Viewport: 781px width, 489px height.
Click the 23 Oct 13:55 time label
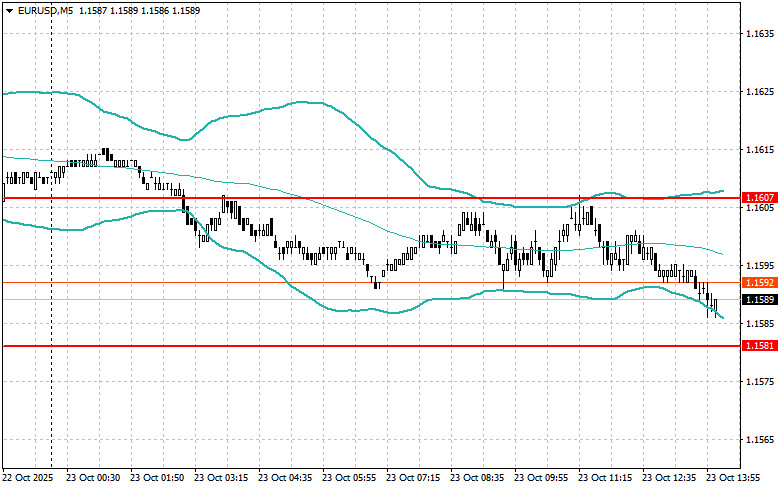pyautogui.click(x=733, y=478)
